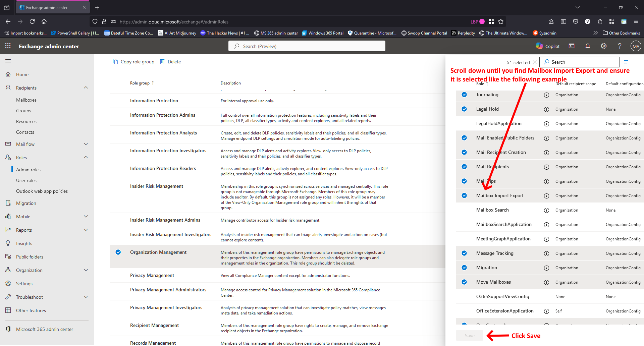The width and height of the screenshot is (644, 346).
Task: Click the roles Search field in panel
Action: 580,62
